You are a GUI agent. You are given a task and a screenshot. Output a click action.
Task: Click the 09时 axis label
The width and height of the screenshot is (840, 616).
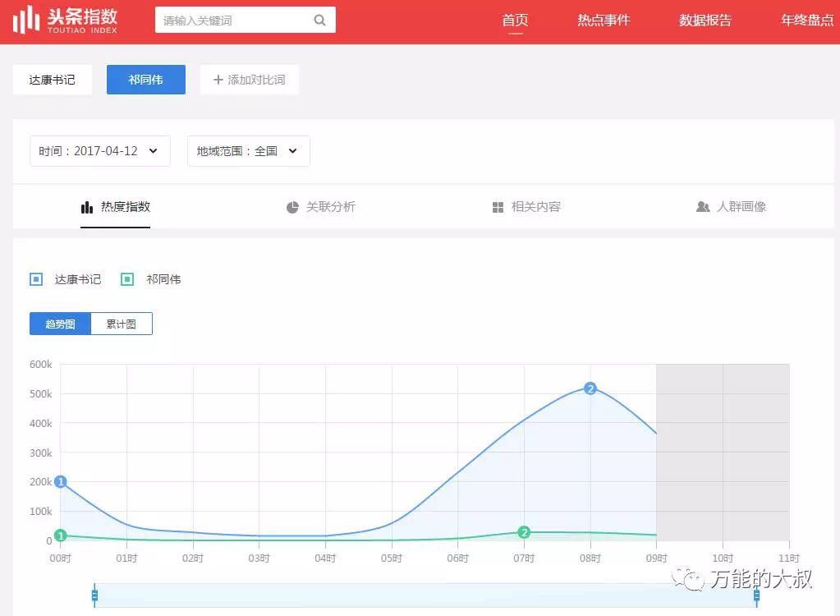(x=656, y=559)
